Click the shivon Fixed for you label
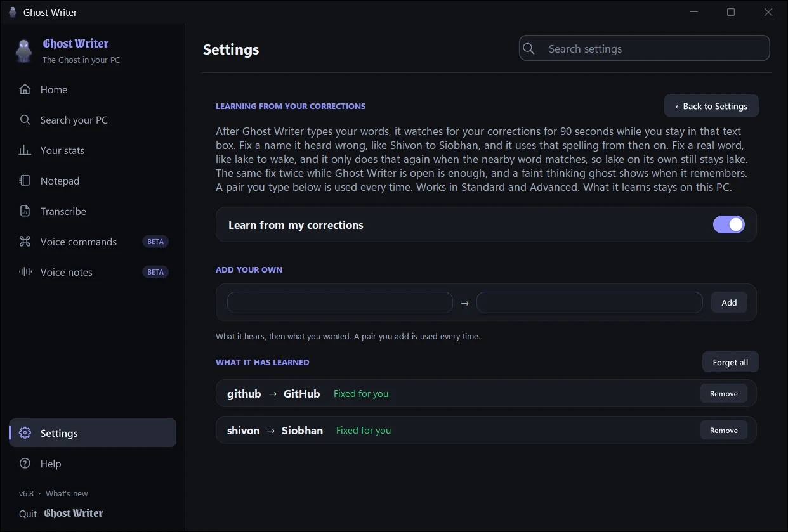788x532 pixels. tap(364, 430)
